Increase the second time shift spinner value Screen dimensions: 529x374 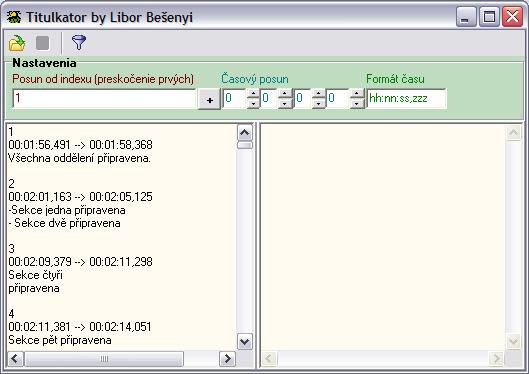coord(285,94)
